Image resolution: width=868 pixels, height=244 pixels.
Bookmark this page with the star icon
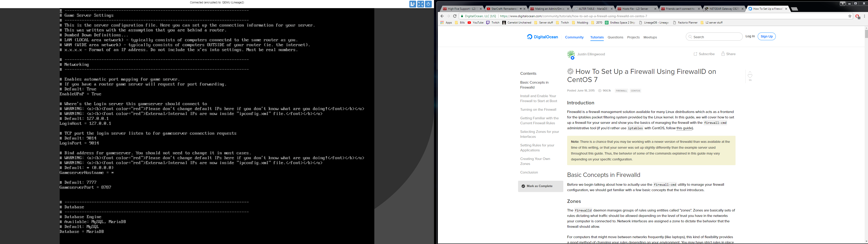click(850, 16)
